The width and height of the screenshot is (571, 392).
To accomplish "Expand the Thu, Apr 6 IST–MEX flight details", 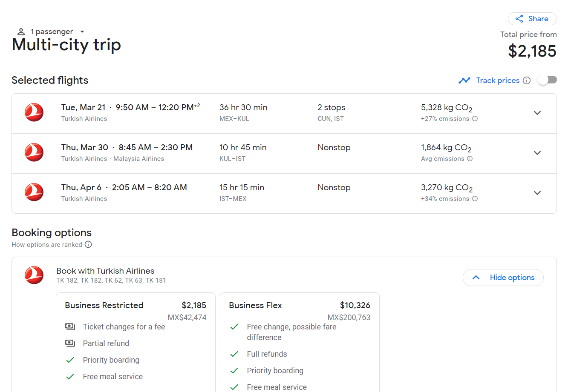I will (x=537, y=193).
